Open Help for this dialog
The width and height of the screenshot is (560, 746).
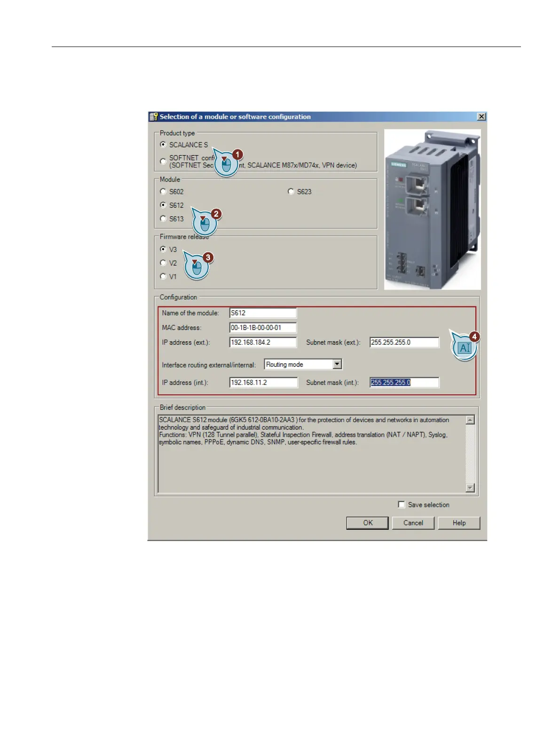[x=459, y=523]
